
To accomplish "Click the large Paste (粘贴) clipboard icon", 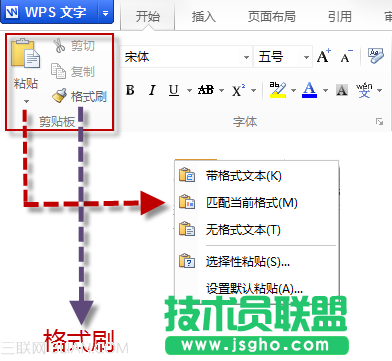I will pyautogui.click(x=25, y=53).
